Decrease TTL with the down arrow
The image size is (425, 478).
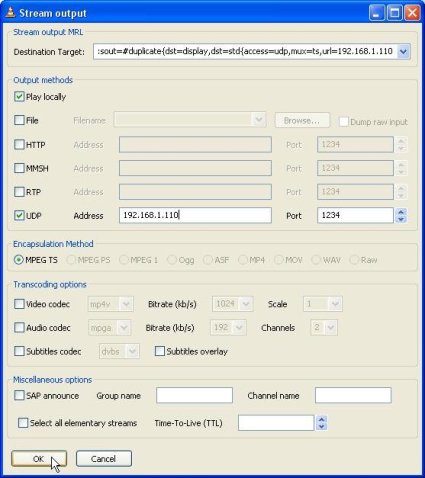[x=321, y=426]
